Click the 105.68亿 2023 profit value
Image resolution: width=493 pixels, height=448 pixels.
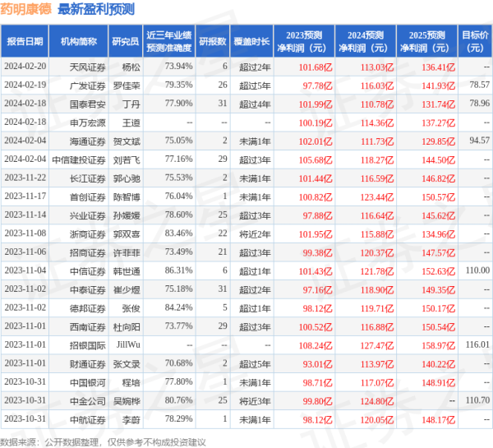point(316,159)
